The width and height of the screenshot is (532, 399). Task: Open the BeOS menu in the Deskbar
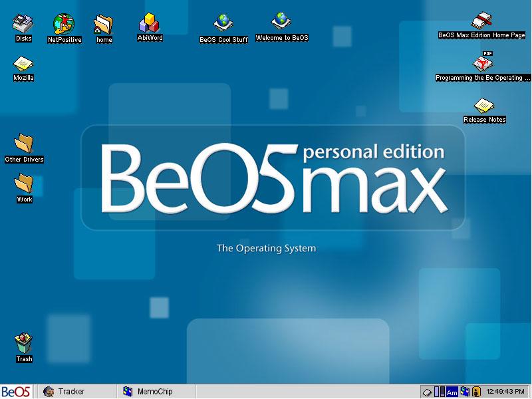[x=15, y=392]
